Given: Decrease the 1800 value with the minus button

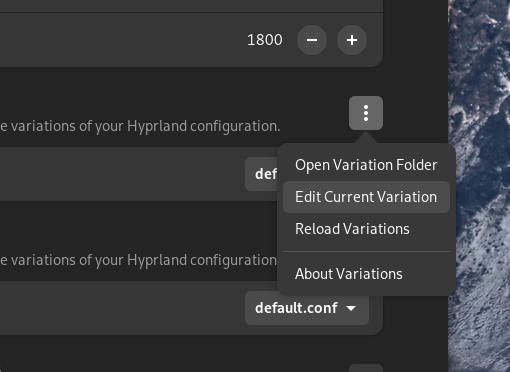Looking at the screenshot, I should (x=312, y=40).
